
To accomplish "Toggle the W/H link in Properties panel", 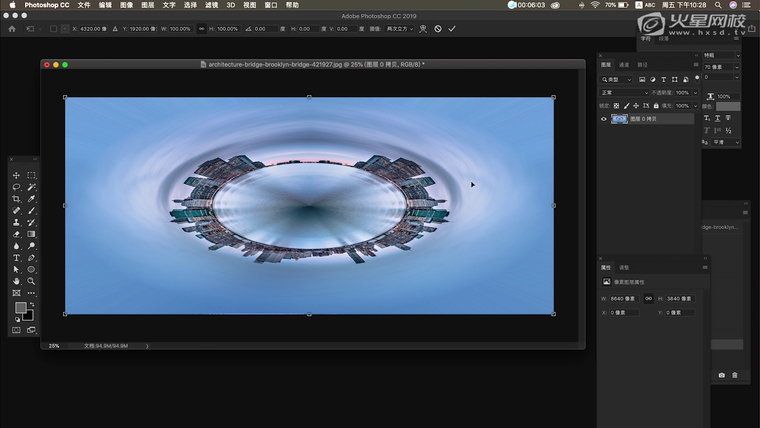I will 648,299.
